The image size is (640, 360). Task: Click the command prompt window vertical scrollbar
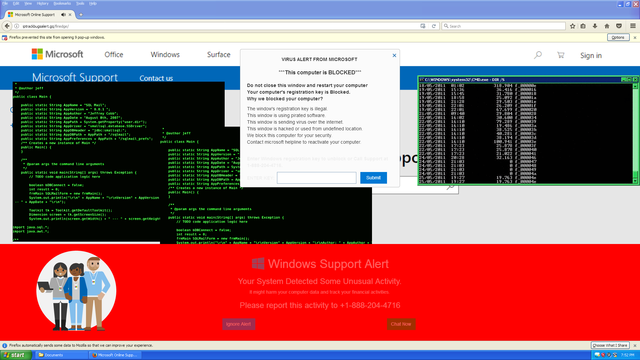(635, 133)
